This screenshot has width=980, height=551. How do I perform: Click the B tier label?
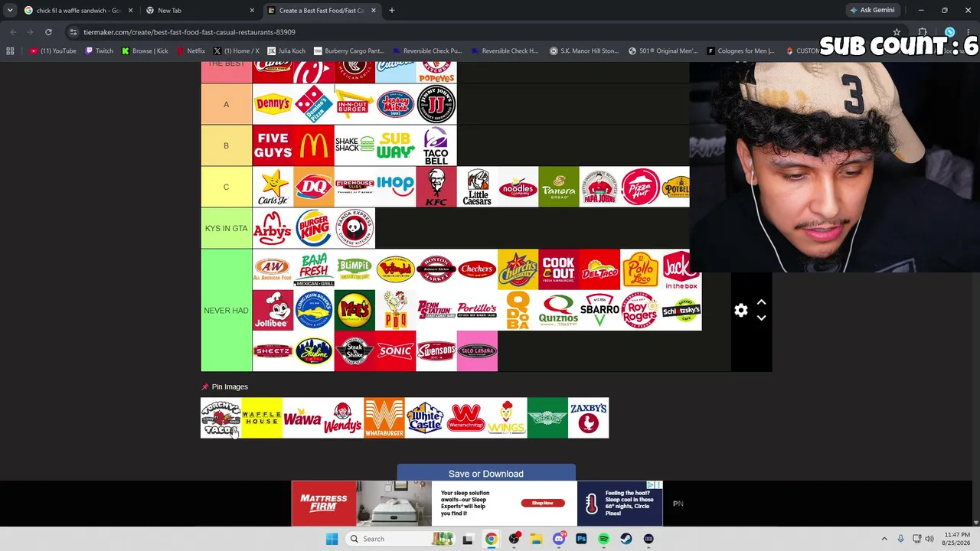(x=226, y=145)
